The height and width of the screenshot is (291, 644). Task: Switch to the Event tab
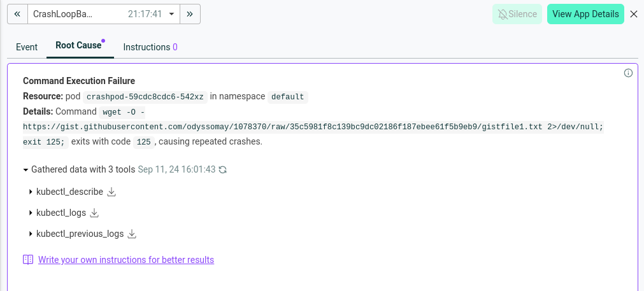[27, 47]
